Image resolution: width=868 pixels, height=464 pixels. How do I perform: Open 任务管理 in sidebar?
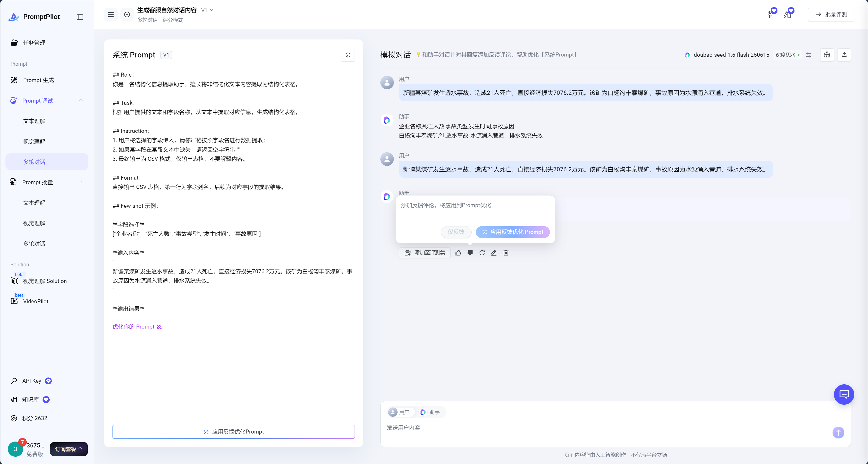click(x=34, y=43)
